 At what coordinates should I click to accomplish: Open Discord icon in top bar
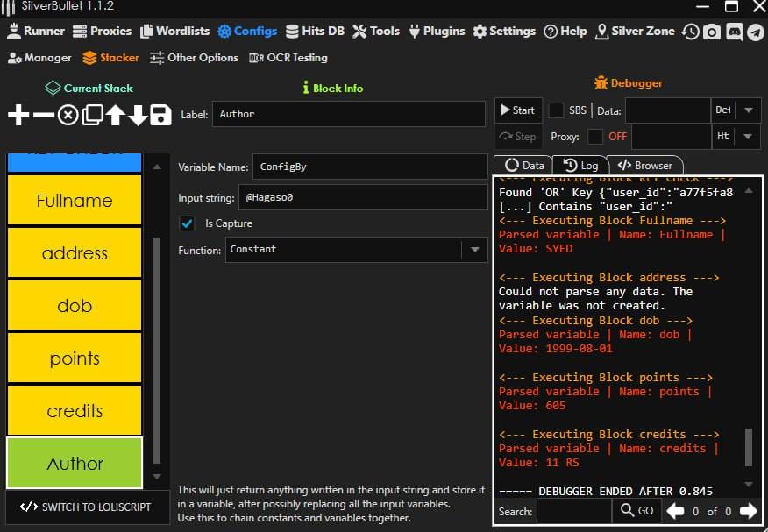(x=734, y=32)
